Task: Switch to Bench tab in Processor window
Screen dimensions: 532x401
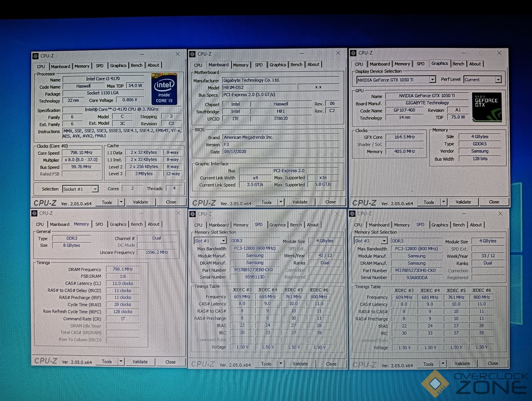Action: point(137,65)
